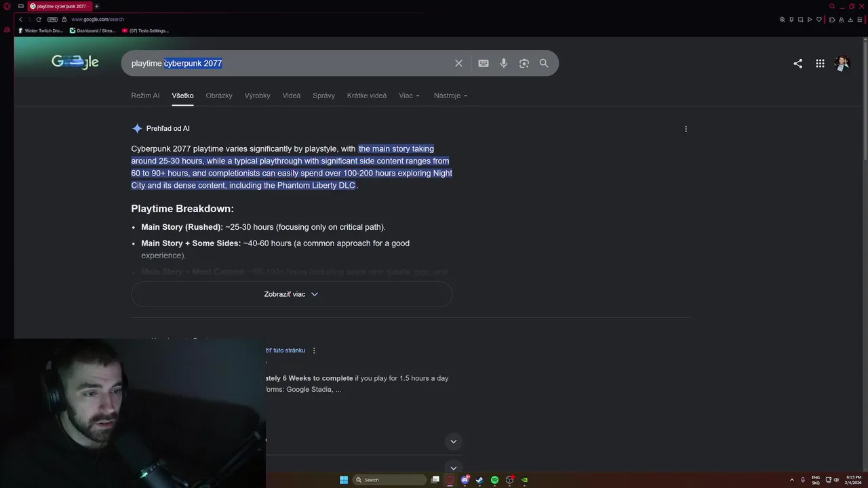The height and width of the screenshot is (488, 868).
Task: Toggle the VPN badge in the address bar
Action: click(x=52, y=19)
